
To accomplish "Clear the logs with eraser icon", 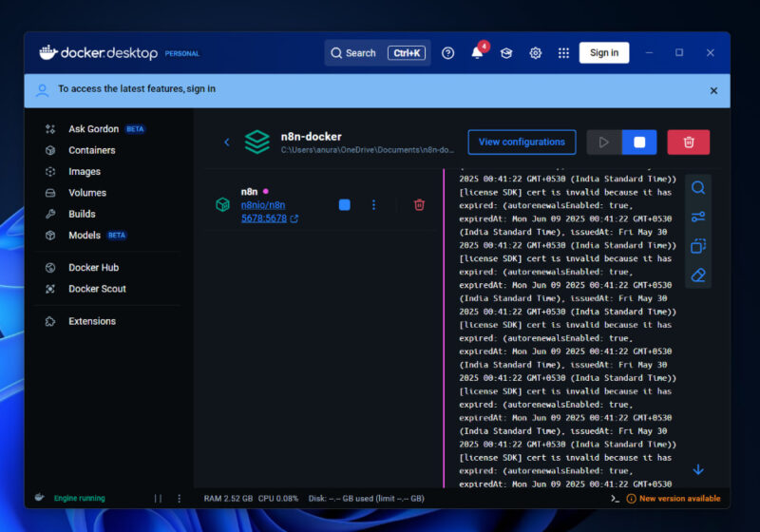I will pos(698,275).
